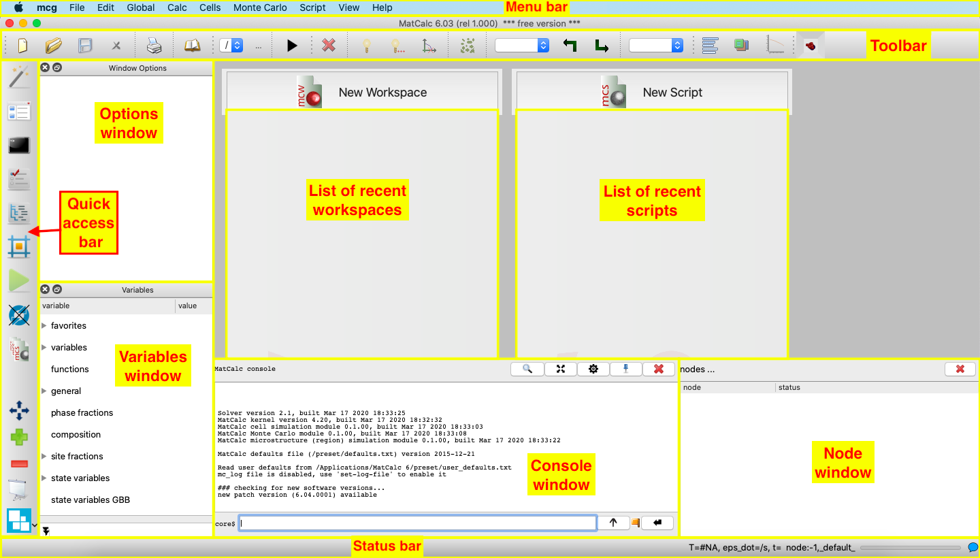Open the Monte Carlo menu

260,7
